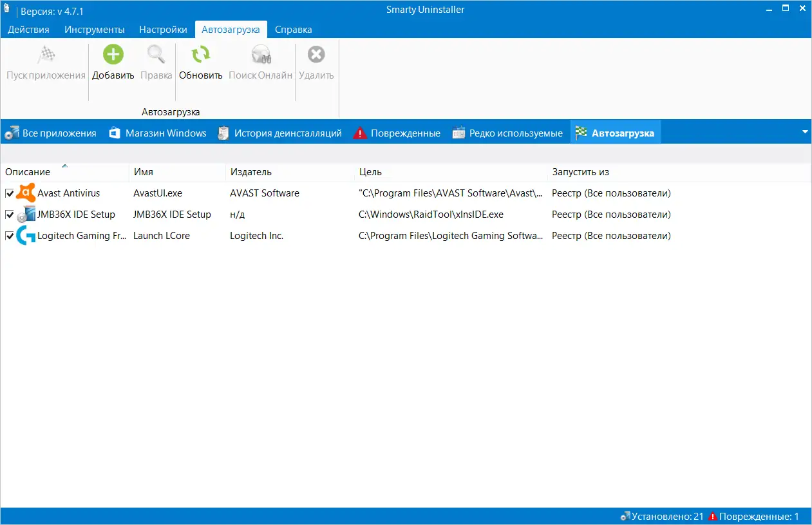Click the trash bin icon in title bar
812x525 pixels.
pyautogui.click(x=6, y=10)
